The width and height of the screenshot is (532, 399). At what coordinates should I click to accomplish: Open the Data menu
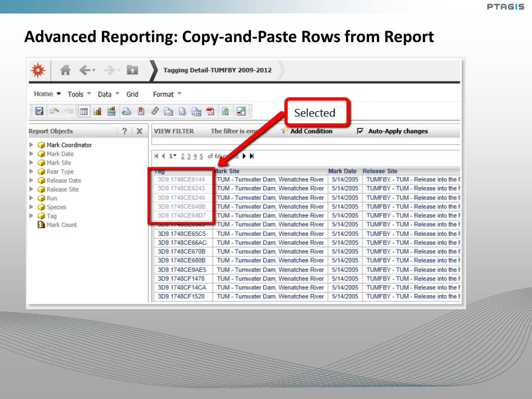109,95
